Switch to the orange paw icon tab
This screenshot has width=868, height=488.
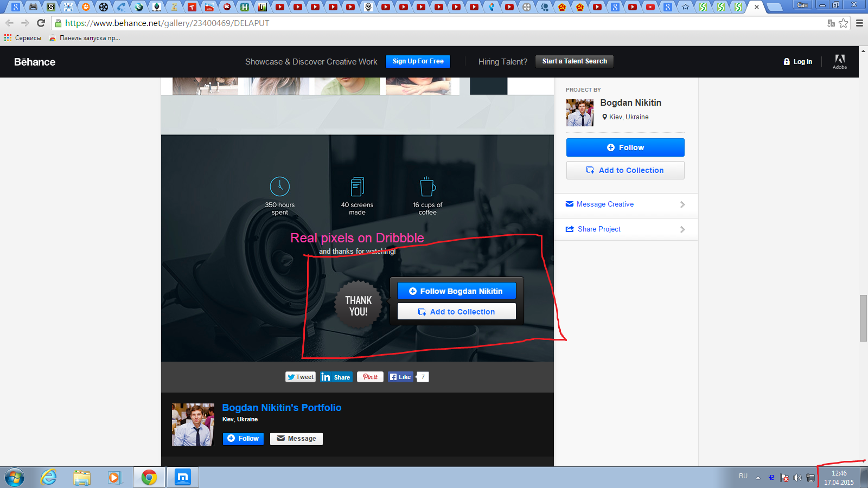pos(86,7)
